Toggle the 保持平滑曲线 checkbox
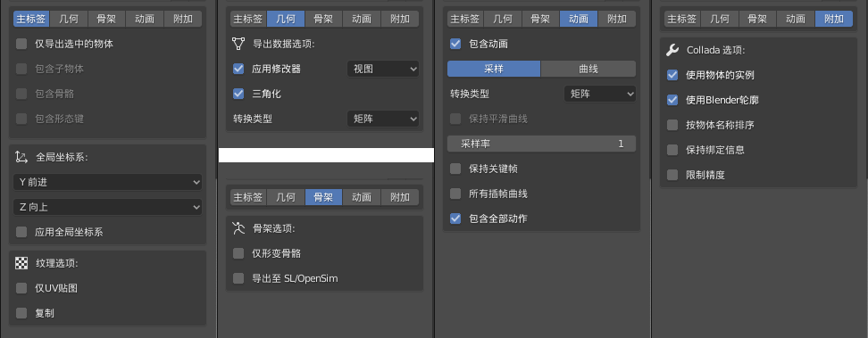The height and width of the screenshot is (338, 868). (455, 119)
